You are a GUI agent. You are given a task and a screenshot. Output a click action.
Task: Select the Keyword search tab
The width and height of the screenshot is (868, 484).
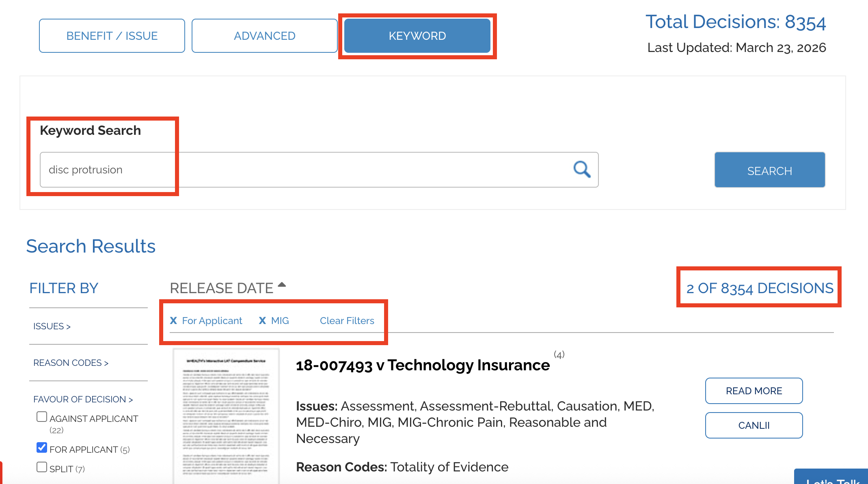(417, 36)
